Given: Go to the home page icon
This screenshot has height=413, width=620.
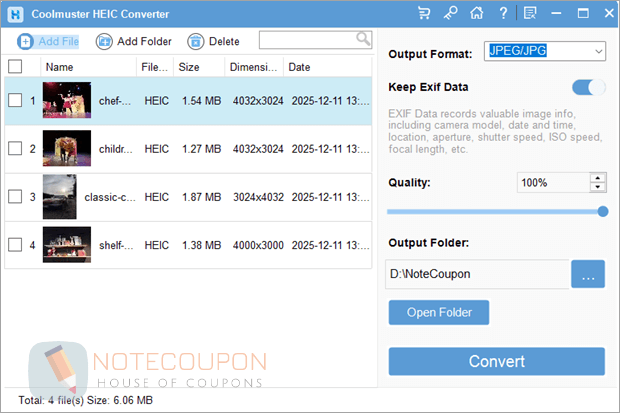Looking at the screenshot, I should (476, 13).
